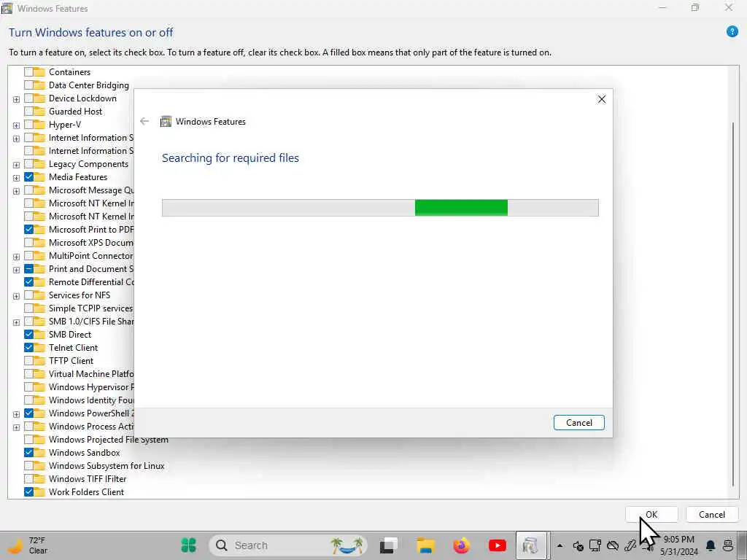Enable the TFTP Client checkbox

click(x=28, y=360)
